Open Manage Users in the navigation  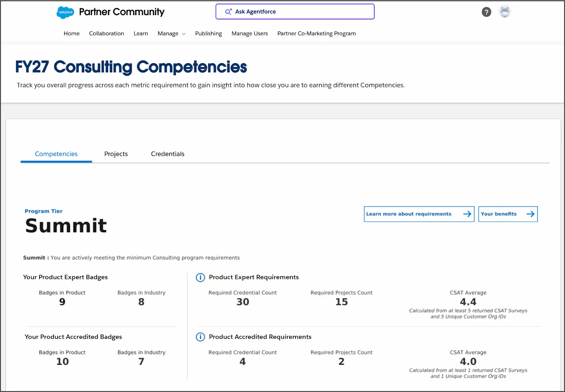pyautogui.click(x=250, y=34)
